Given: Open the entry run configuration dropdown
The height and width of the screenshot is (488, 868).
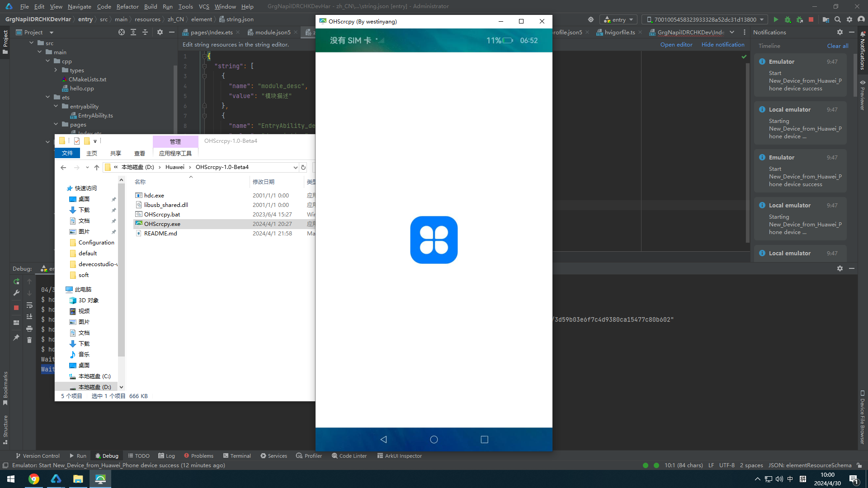Looking at the screenshot, I should pos(618,19).
